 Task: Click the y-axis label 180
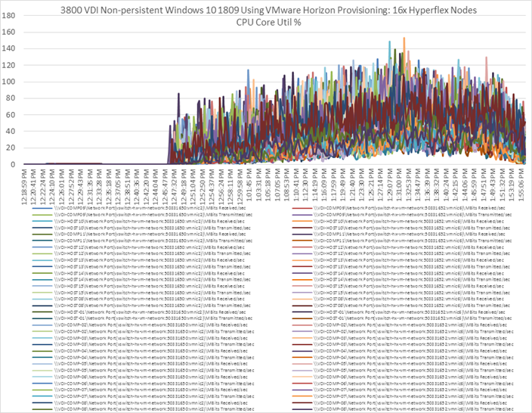click(8, 15)
